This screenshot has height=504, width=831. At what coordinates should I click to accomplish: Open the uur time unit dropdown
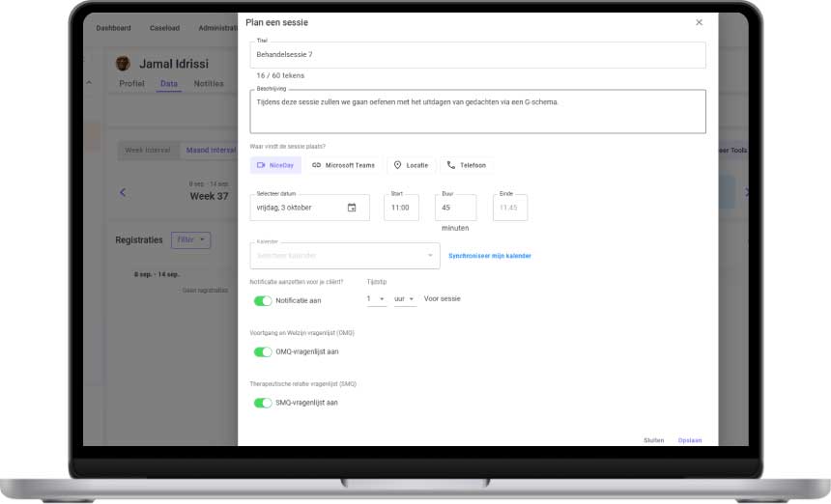[405, 299]
